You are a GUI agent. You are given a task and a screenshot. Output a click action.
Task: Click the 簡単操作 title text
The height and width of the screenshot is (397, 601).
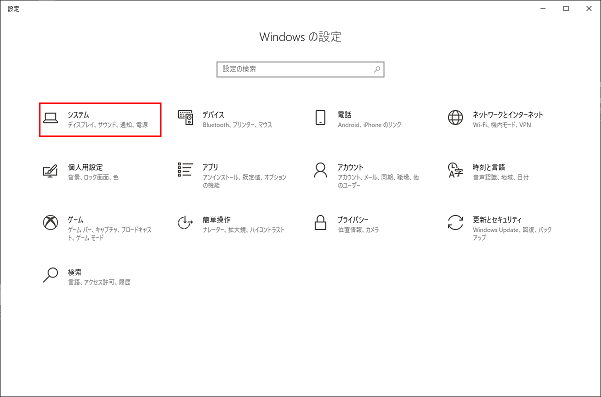click(x=217, y=220)
